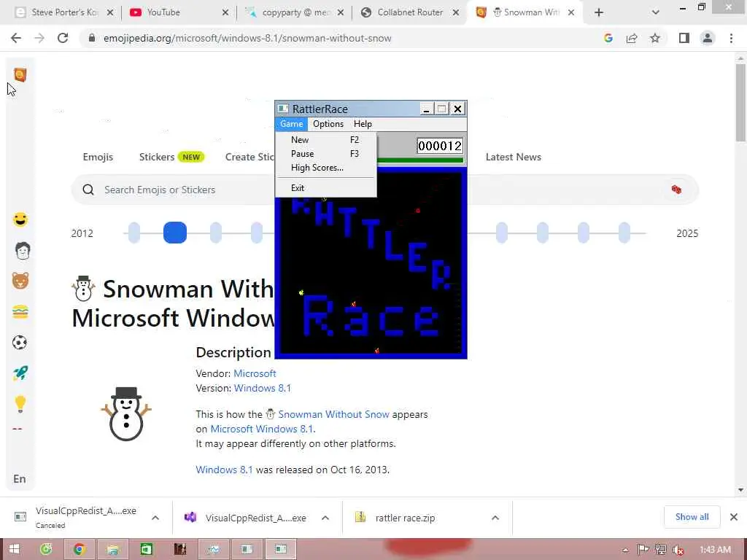
Task: Click the muted volume tray icon
Action: click(x=678, y=550)
